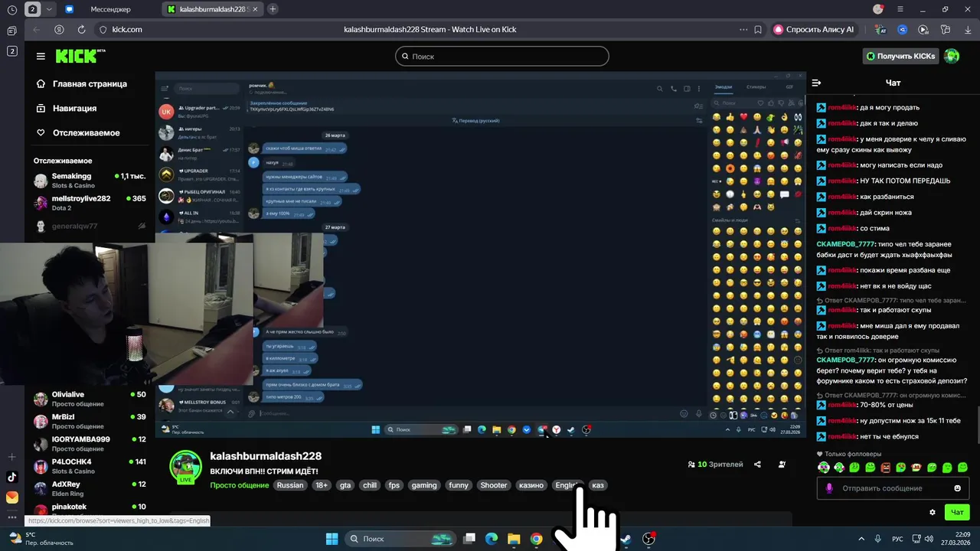Open the Windows Start menu
Image resolution: width=980 pixels, height=551 pixels.
click(x=332, y=539)
